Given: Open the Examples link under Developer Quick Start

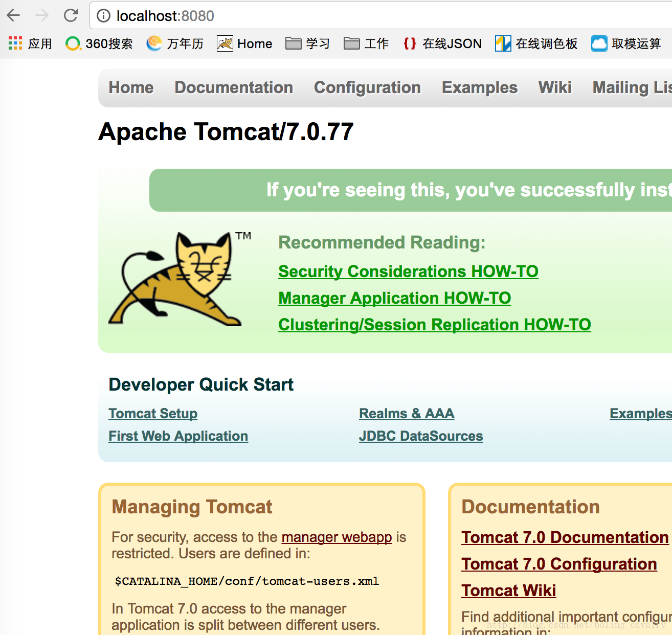Looking at the screenshot, I should tap(641, 414).
